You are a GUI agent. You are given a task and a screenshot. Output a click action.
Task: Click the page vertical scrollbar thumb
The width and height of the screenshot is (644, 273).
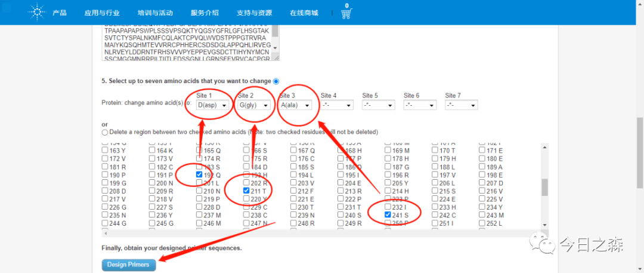640,153
